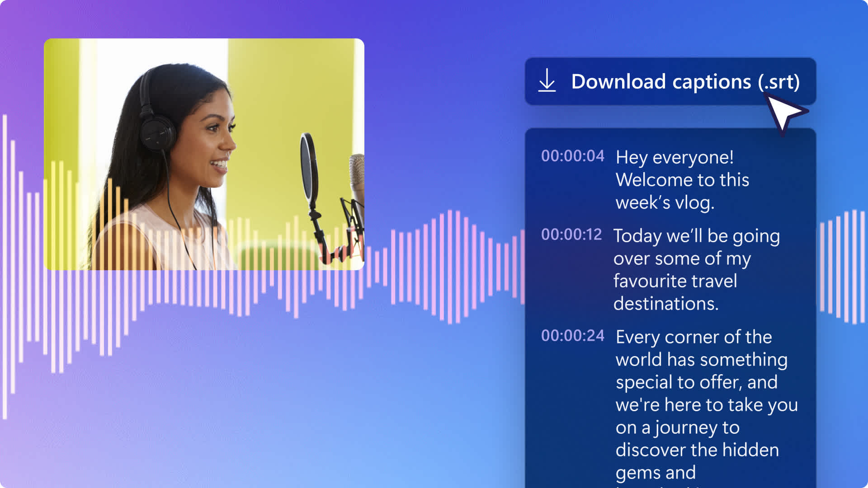Click the 'Today we'll be going' caption

pos(696,236)
